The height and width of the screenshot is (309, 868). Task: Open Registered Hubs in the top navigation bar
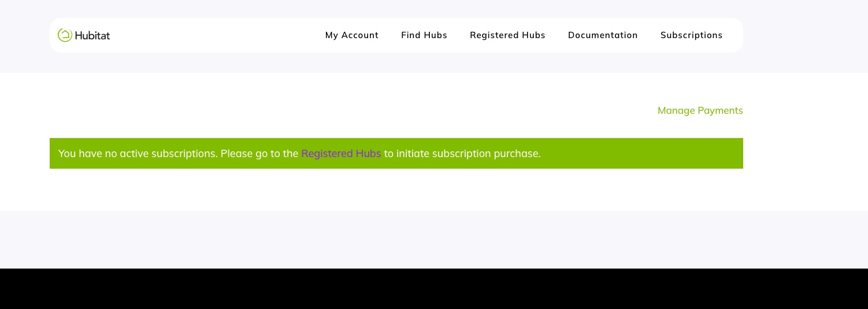click(x=507, y=35)
